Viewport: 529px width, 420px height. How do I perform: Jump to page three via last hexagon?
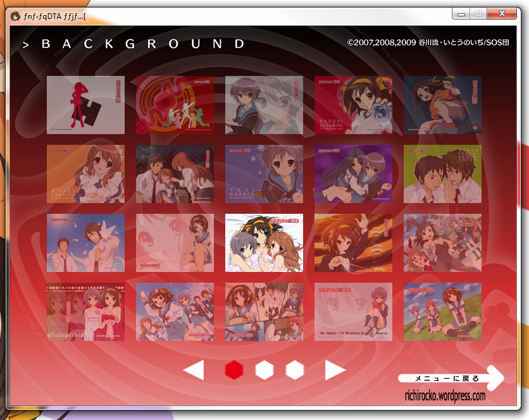295,370
